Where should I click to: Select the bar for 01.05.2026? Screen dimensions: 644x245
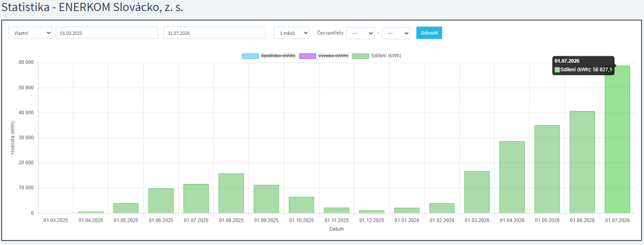pos(547,169)
